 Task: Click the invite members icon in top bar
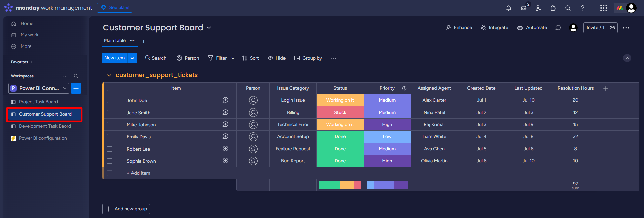coord(538,8)
